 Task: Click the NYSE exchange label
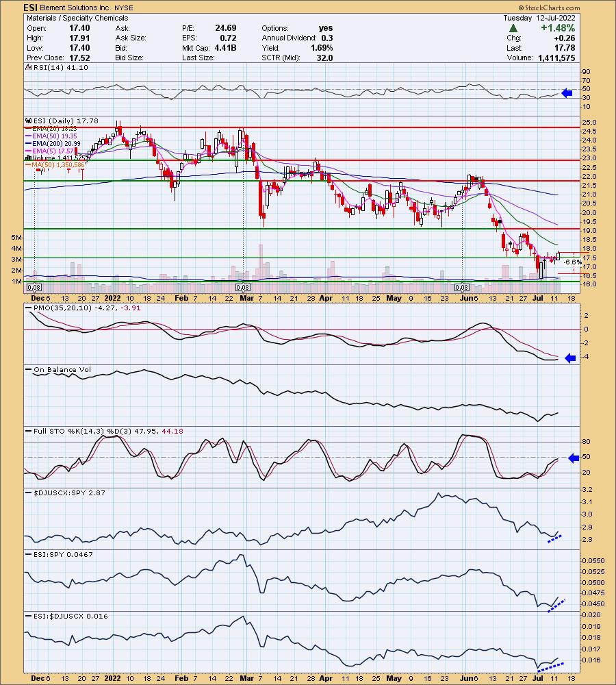(x=124, y=8)
